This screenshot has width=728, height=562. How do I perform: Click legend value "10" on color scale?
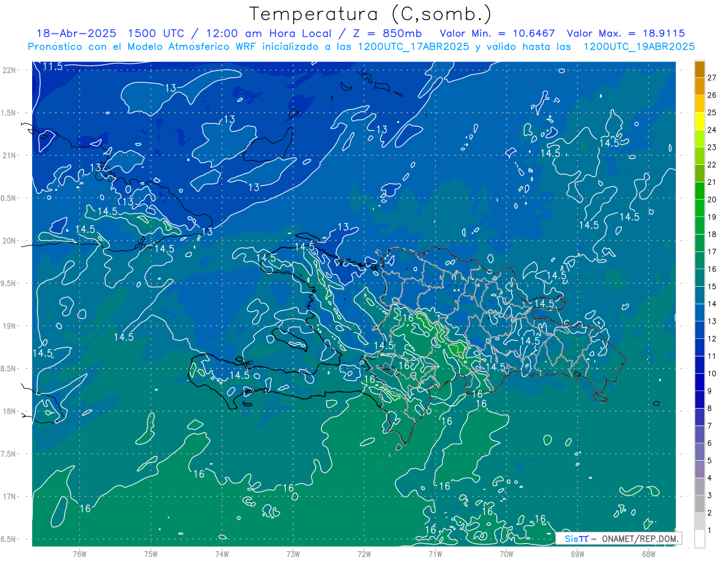[712, 373]
